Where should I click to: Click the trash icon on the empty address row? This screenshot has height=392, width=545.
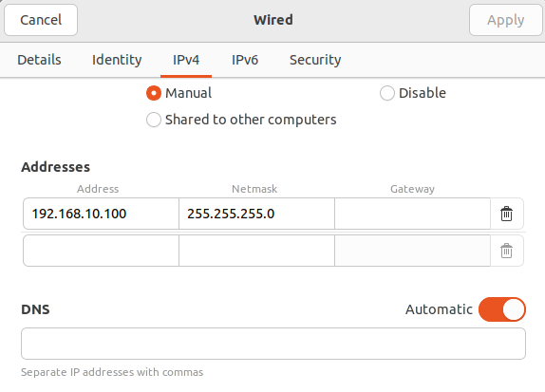pos(506,251)
